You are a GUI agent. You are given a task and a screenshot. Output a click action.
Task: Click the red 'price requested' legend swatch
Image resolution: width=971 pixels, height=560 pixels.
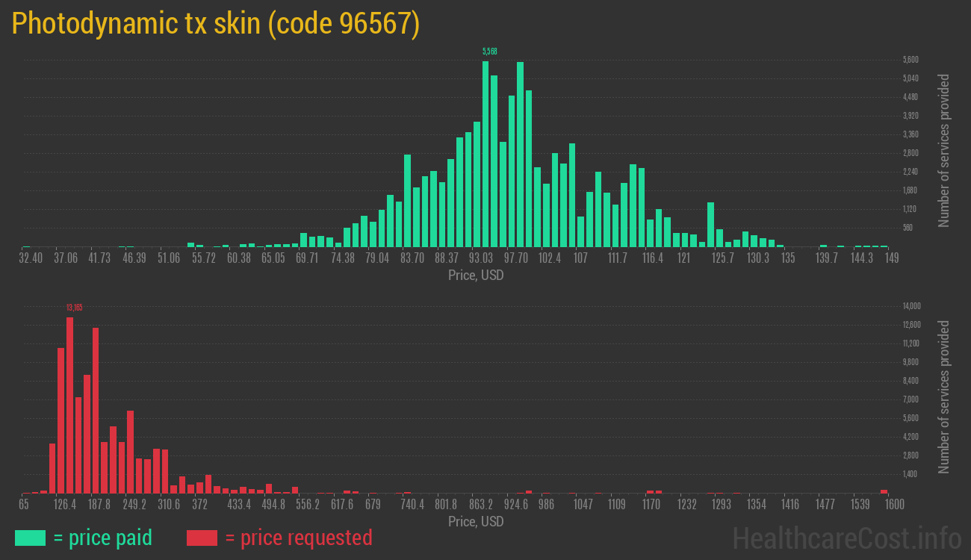click(x=202, y=538)
